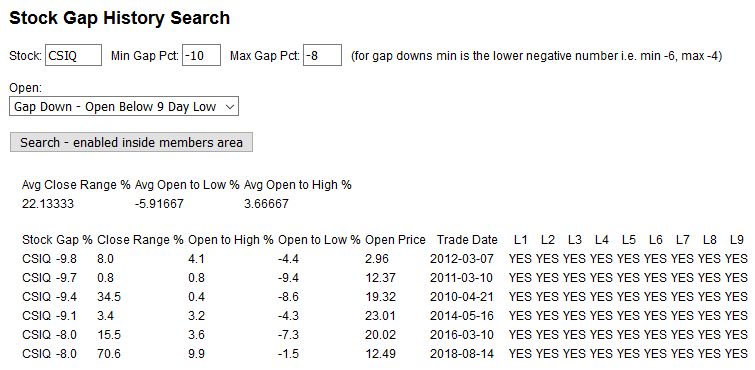Select the Open to Low % column header

click(x=319, y=239)
